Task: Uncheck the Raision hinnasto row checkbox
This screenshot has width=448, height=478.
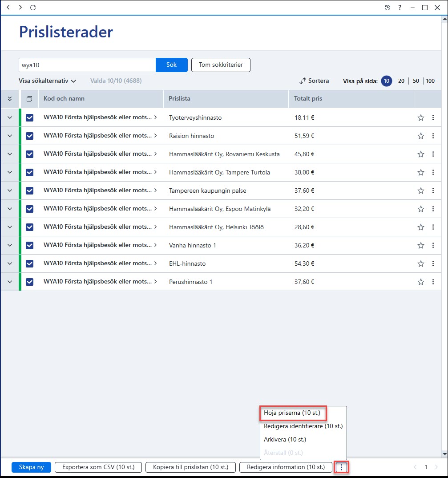Action: (x=29, y=136)
